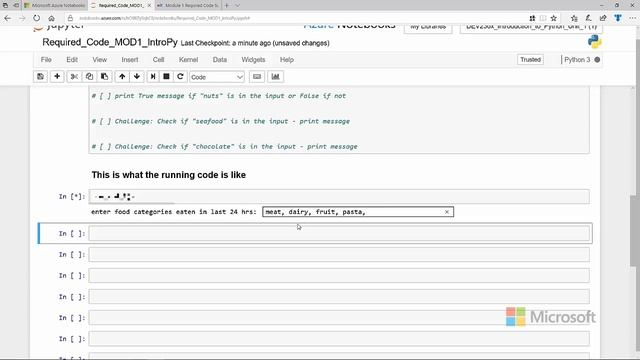Go forward in the browser
Viewport: 640px width, 360px height.
click(x=22, y=18)
